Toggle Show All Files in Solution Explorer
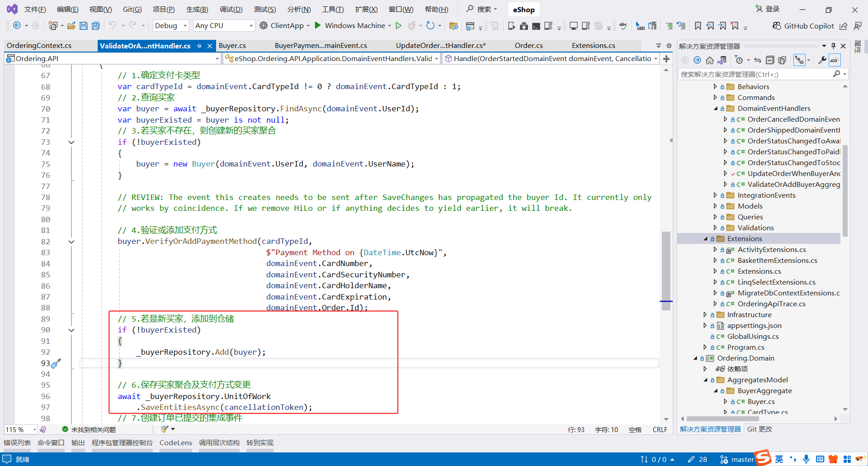 click(x=782, y=60)
